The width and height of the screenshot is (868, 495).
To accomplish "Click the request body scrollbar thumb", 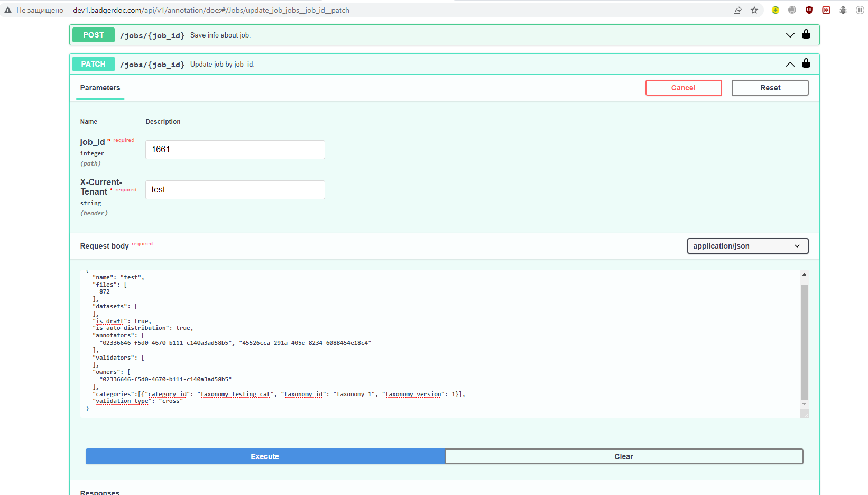I will click(x=804, y=342).
